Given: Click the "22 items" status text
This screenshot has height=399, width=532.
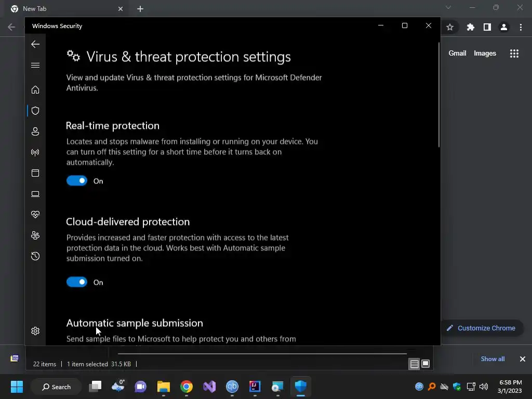Looking at the screenshot, I should (x=45, y=364).
